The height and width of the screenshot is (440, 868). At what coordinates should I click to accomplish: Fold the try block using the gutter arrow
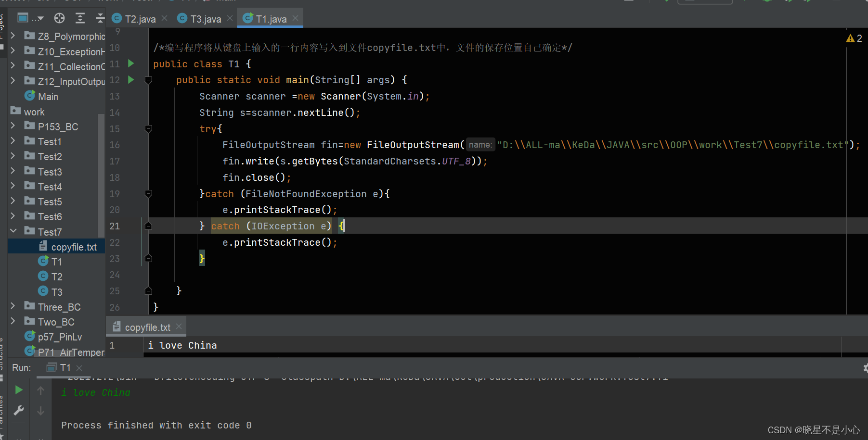[x=148, y=129]
